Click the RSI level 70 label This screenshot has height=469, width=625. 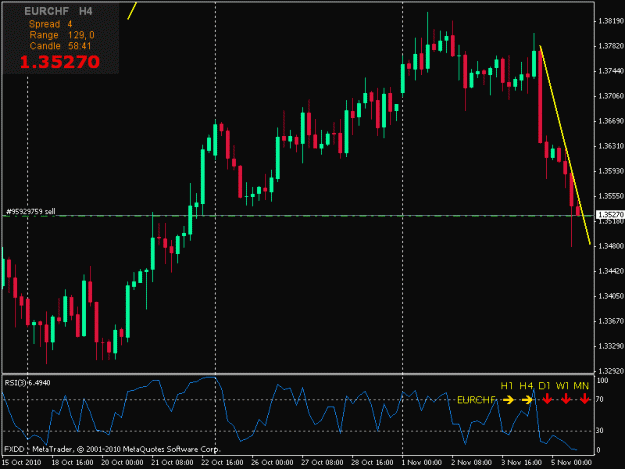[600, 399]
